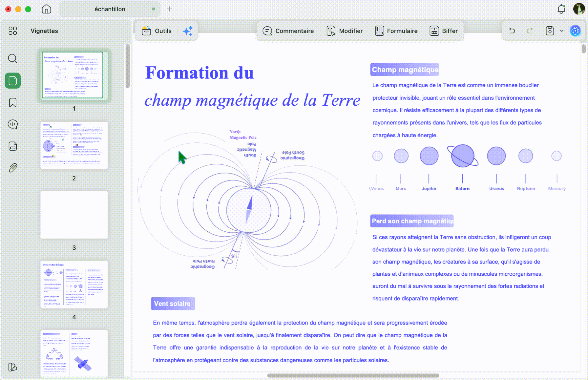This screenshot has height=380, width=588.
Task: Switch to Commentaire mode
Action: pos(288,31)
